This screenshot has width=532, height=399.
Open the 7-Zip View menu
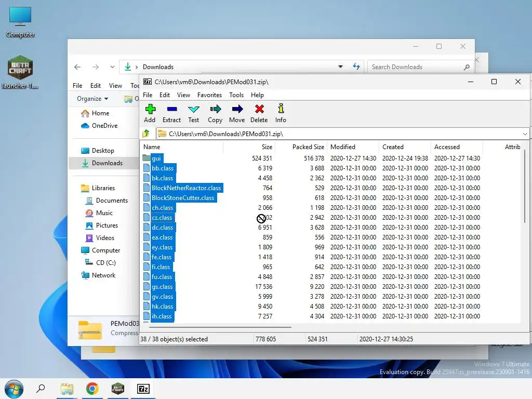point(183,95)
